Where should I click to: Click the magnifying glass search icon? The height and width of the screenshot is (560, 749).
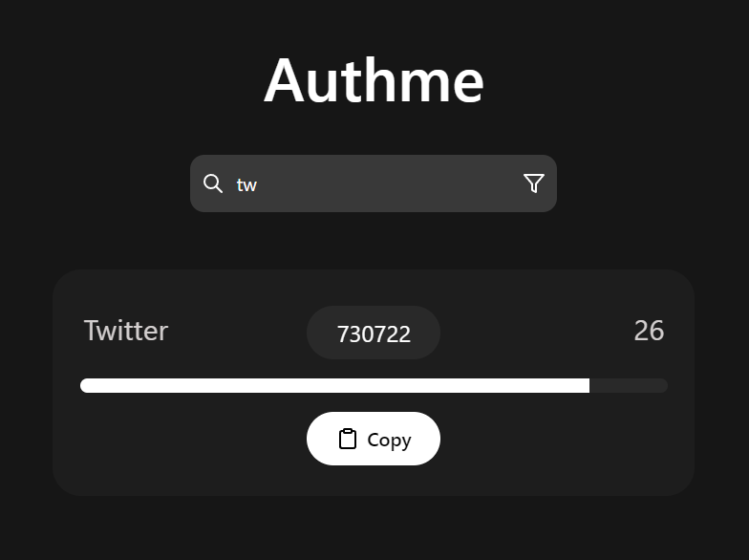(212, 183)
